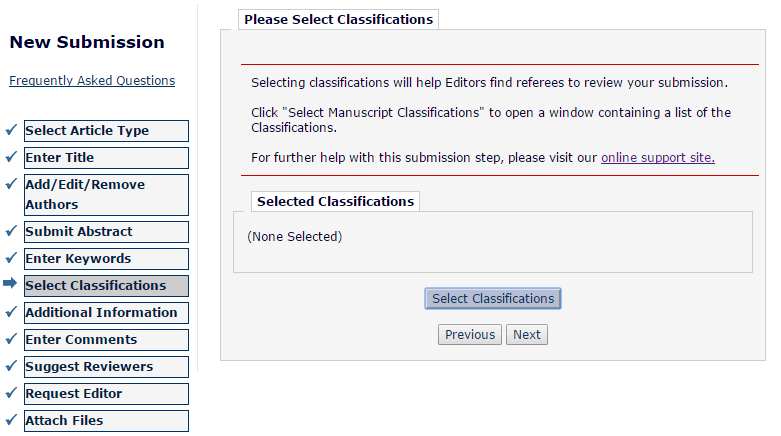Viewport: 781px width, 436px height.
Task: Click the checkmark icon next to Enter Title
Action: (x=11, y=157)
